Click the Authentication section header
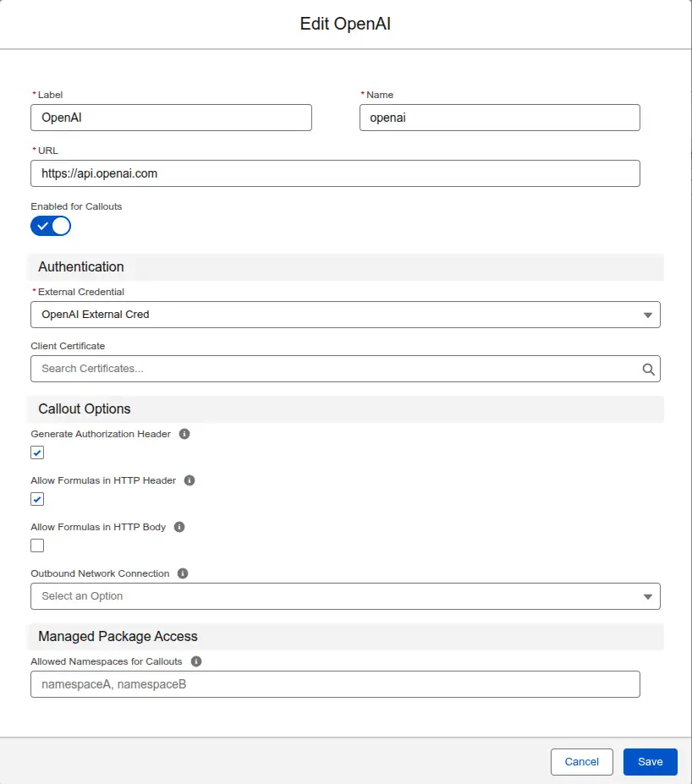Screen dimensions: 692x784 [80, 267]
